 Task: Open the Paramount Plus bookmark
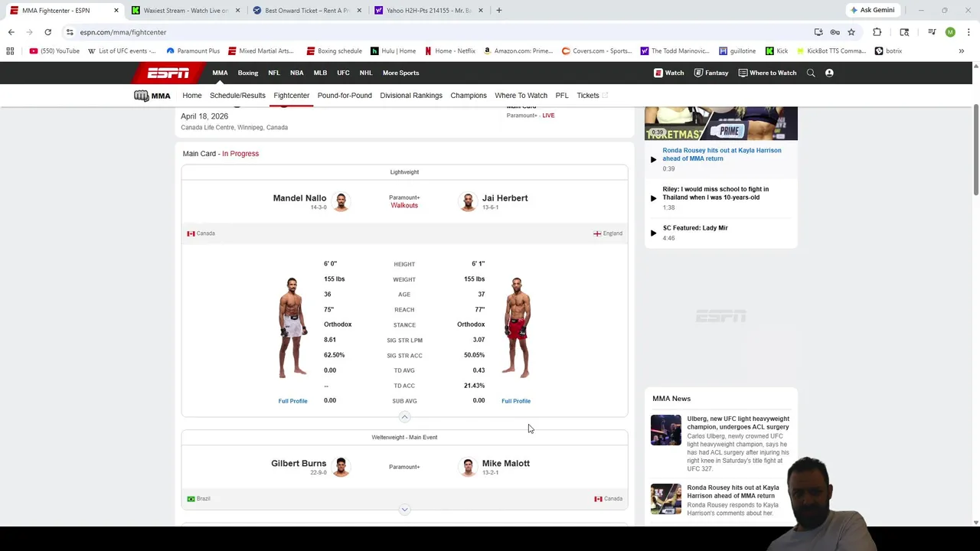click(193, 51)
